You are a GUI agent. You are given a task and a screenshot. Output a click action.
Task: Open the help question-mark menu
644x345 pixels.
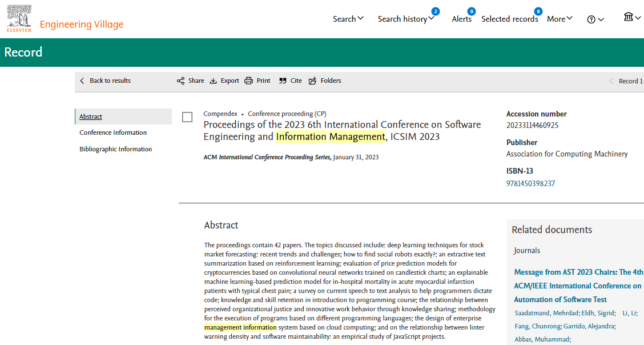(595, 19)
